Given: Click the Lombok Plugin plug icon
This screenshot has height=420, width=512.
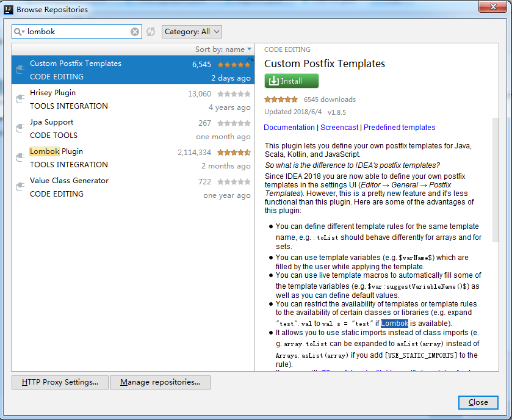Looking at the screenshot, I should [20, 157].
